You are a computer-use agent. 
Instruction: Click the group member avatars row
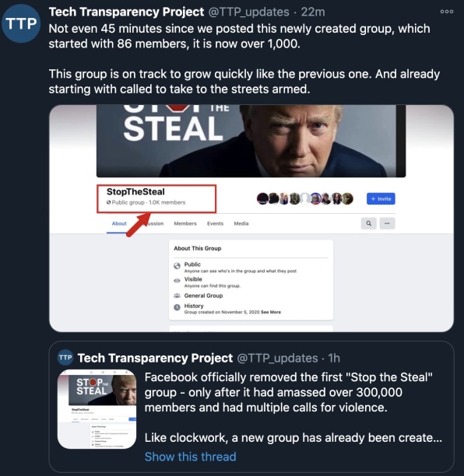tap(304, 198)
